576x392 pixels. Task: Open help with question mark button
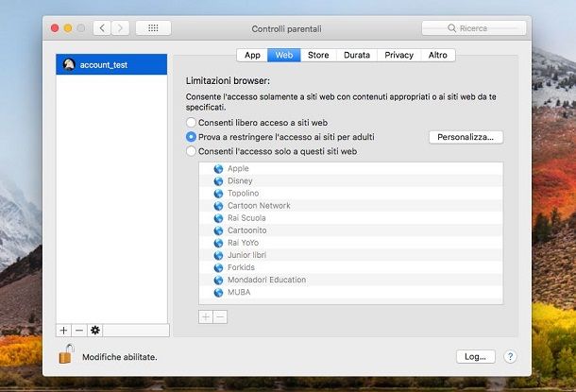(510, 356)
